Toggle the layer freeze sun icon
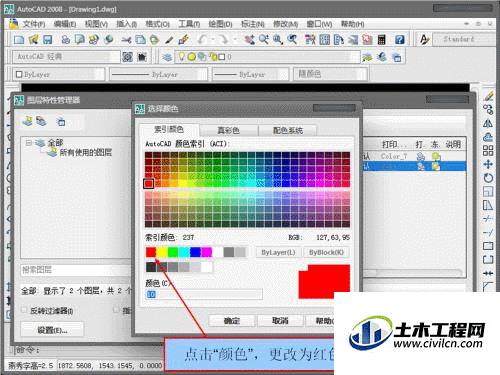Viewport: 500px width, 375px height. pyautogui.click(x=191, y=57)
